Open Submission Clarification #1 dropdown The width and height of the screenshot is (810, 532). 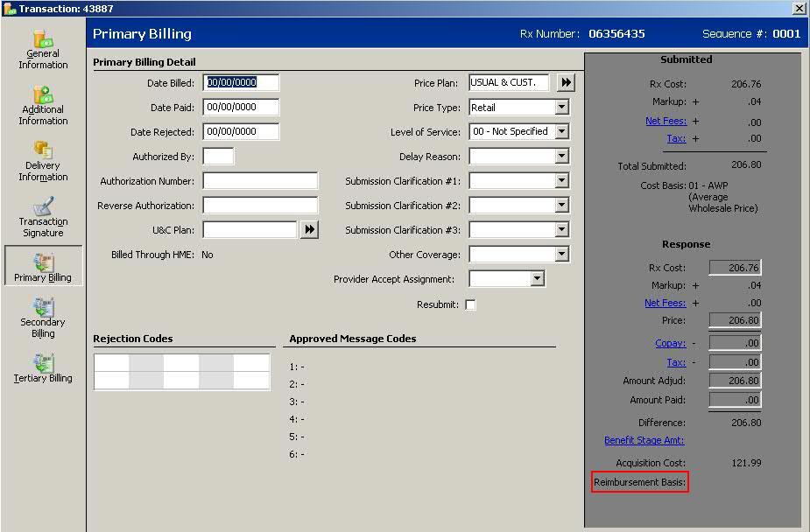(561, 180)
